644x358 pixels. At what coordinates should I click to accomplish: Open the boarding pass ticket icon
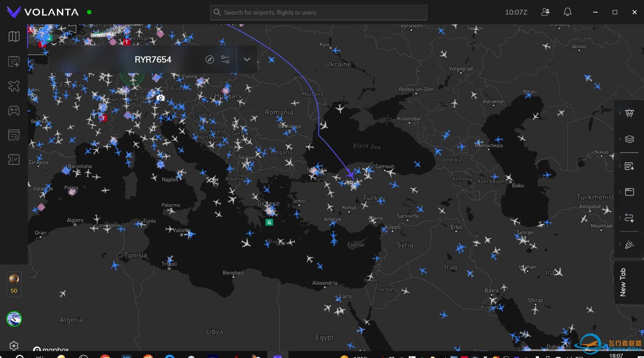(x=14, y=160)
